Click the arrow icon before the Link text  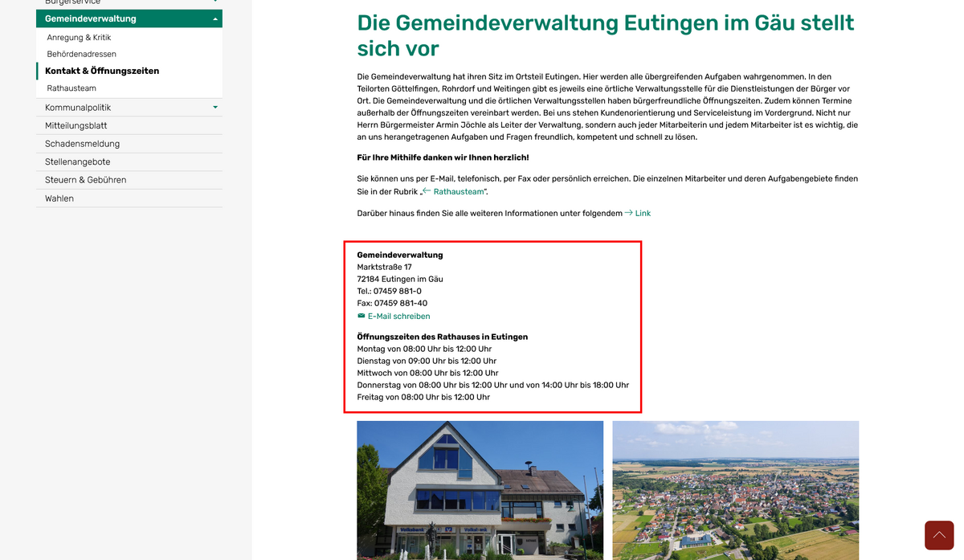click(x=629, y=213)
